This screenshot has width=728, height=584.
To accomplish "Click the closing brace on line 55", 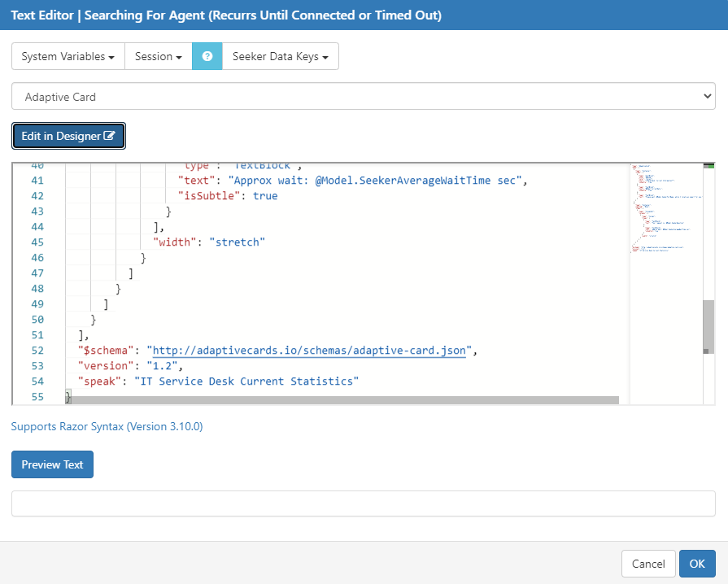I will (x=68, y=397).
